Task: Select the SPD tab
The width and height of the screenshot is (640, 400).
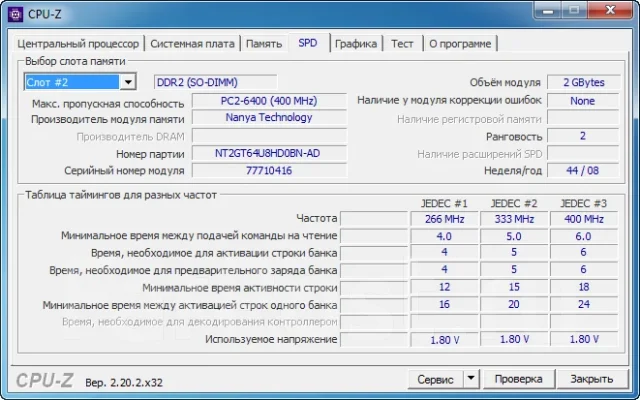Action: pyautogui.click(x=308, y=43)
